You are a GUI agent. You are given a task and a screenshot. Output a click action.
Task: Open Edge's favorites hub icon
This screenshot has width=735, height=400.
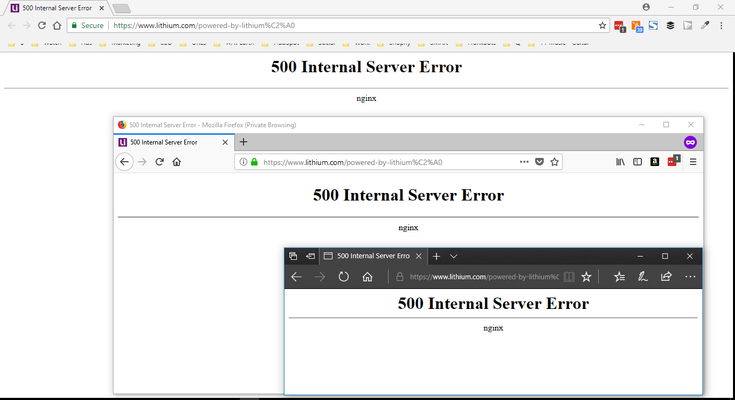click(x=619, y=277)
